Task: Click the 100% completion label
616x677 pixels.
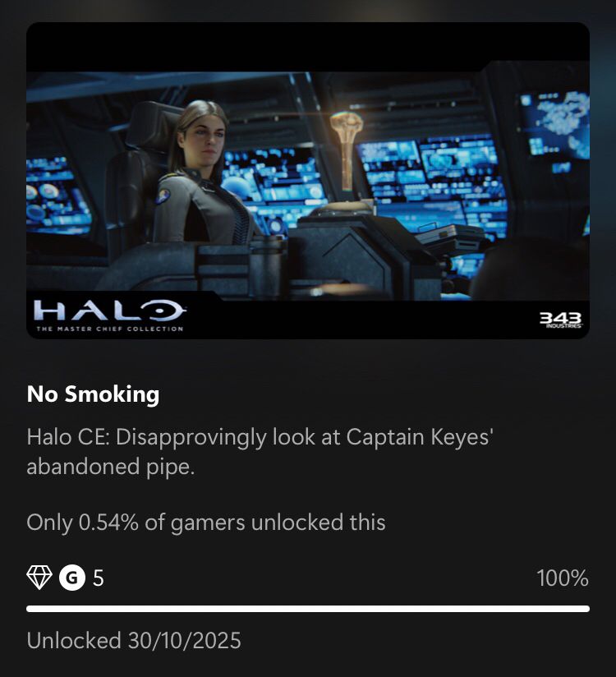Action: pyautogui.click(x=563, y=578)
